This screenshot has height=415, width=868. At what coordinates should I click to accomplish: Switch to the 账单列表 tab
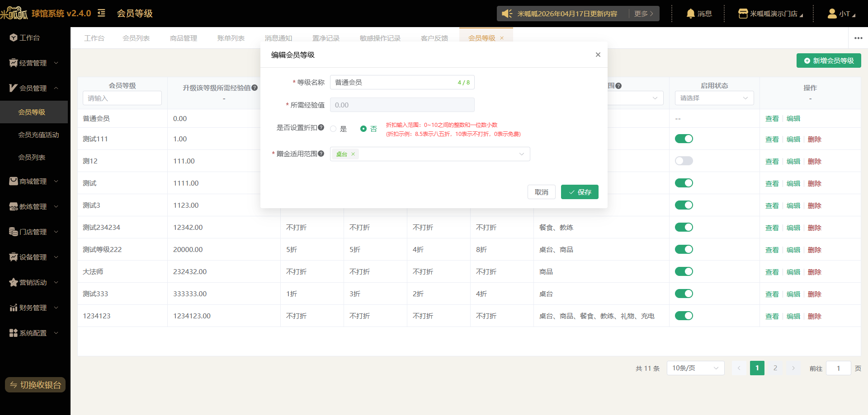(231, 38)
